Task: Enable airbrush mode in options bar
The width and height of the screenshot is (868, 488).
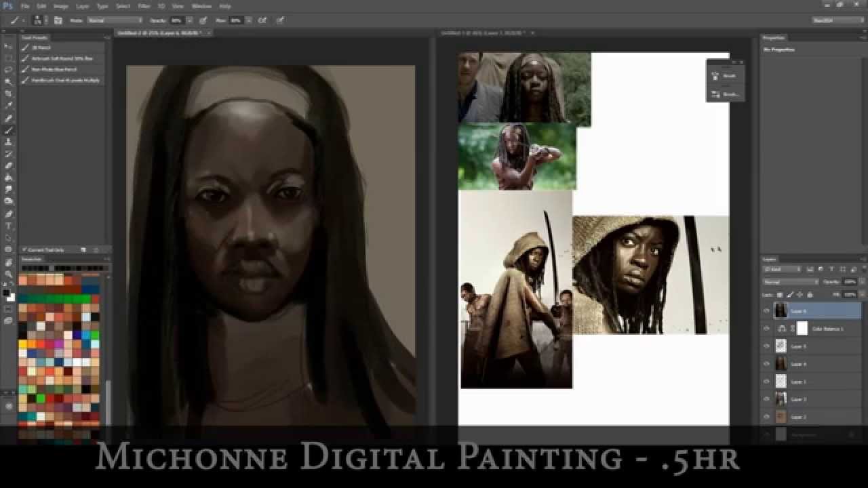Action: point(262,20)
